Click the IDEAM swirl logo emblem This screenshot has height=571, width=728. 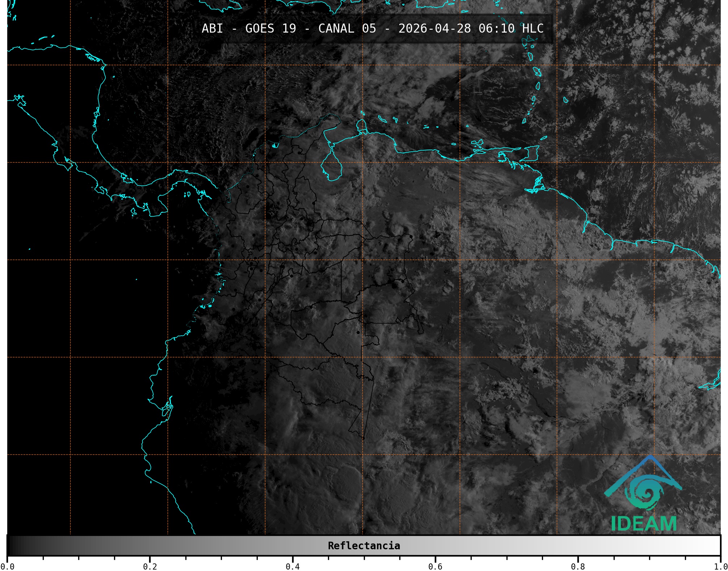click(645, 492)
